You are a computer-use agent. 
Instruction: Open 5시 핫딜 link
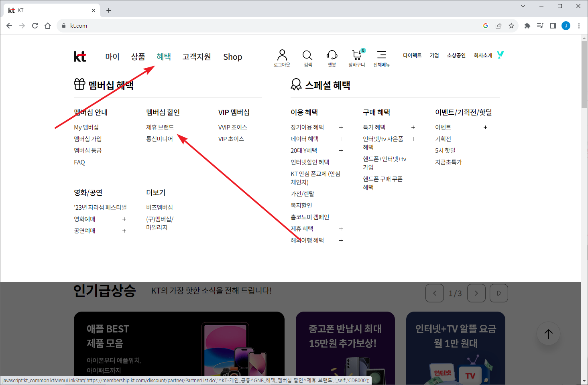point(445,150)
